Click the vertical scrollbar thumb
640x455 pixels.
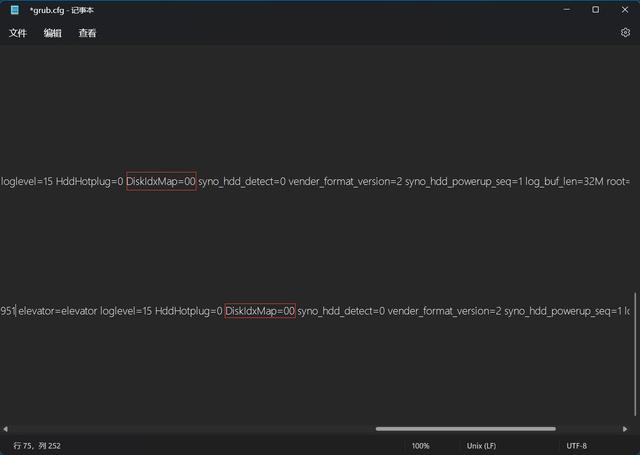coord(635,354)
